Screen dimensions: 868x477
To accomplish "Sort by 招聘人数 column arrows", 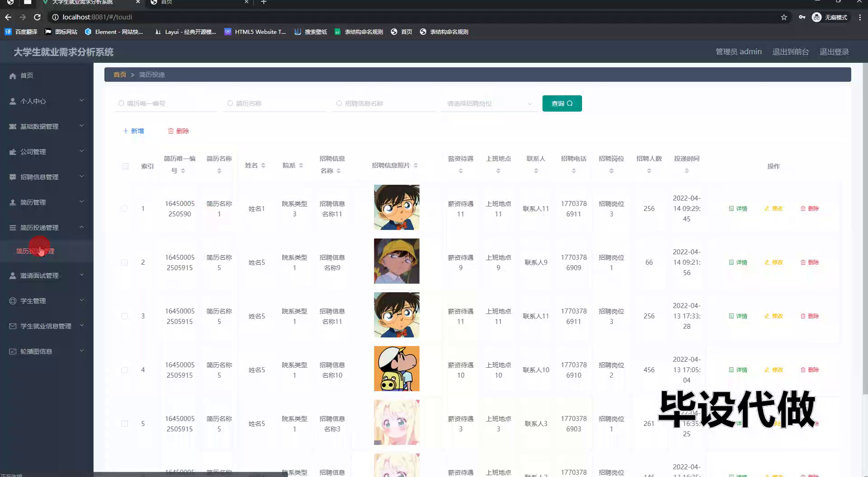I will pos(649,171).
